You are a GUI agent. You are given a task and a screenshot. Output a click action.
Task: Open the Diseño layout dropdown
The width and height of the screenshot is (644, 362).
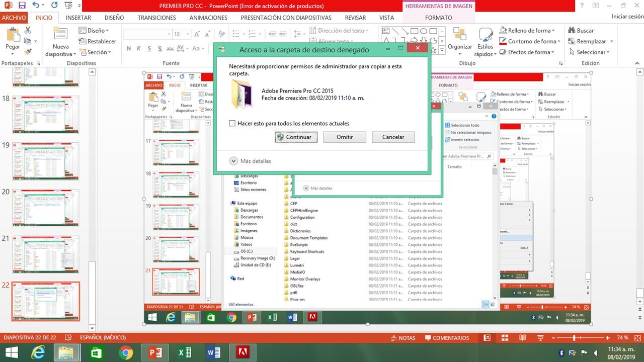point(93,30)
